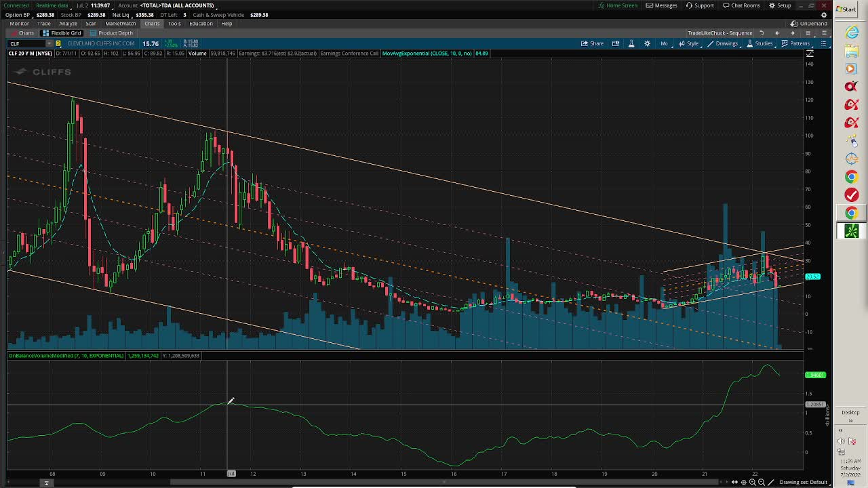Image resolution: width=868 pixels, height=488 pixels.
Task: Click the zoom in magnifier icon
Action: (x=752, y=482)
